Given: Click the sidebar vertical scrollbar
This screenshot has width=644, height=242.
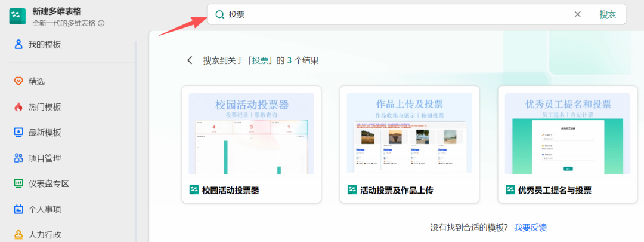Looking at the screenshot, I should (x=136, y=140).
